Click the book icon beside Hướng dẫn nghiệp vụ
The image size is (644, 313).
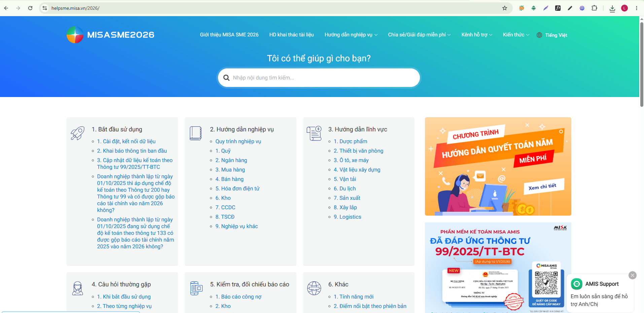[195, 133]
